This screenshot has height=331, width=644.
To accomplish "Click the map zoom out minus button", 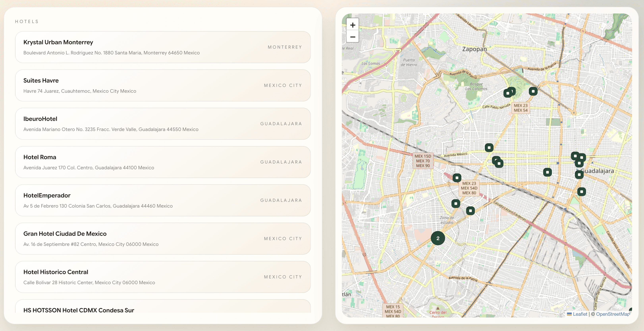I will [x=353, y=37].
